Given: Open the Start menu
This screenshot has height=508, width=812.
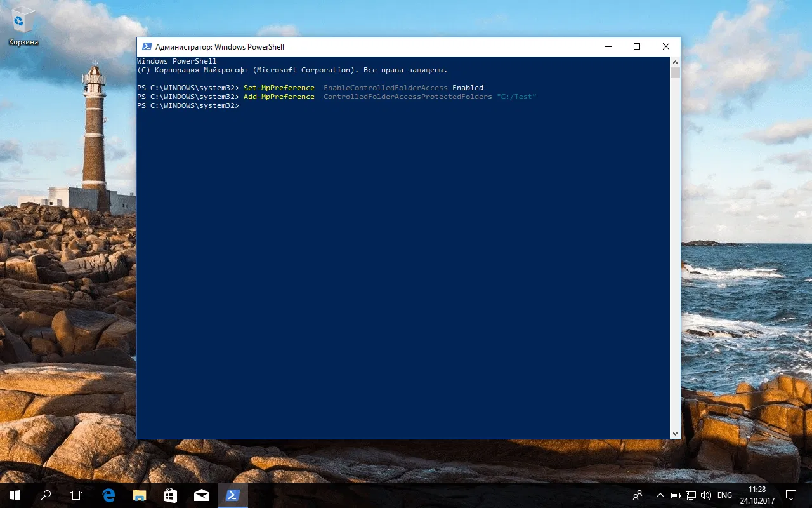Looking at the screenshot, I should pyautogui.click(x=13, y=495).
